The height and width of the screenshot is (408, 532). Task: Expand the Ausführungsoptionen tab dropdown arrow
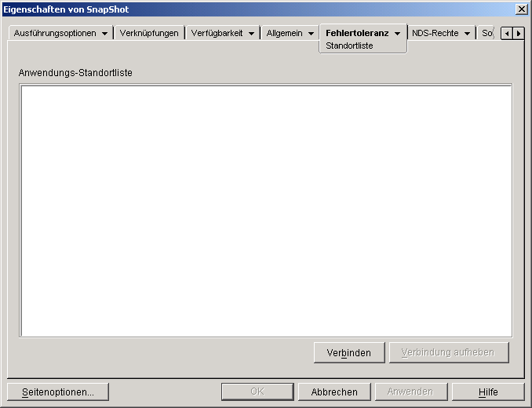104,34
